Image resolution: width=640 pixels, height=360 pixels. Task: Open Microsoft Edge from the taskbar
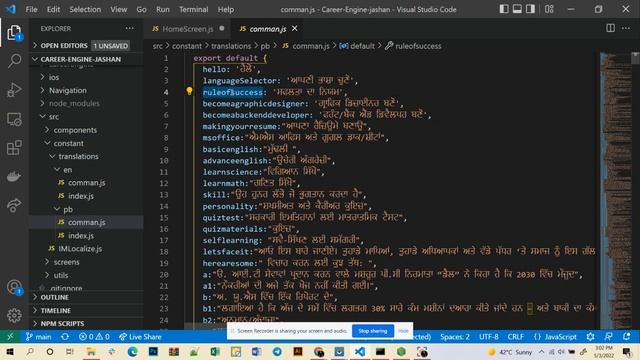pyautogui.click(x=132, y=351)
